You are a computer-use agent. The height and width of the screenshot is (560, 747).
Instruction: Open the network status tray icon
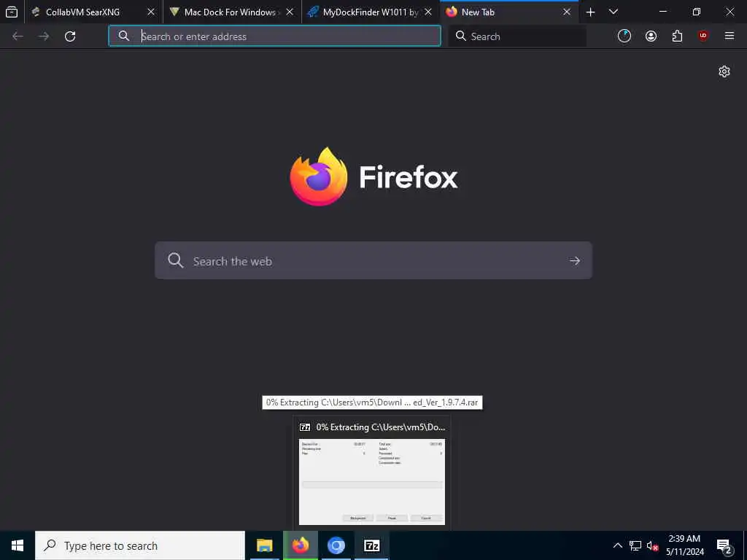click(635, 545)
